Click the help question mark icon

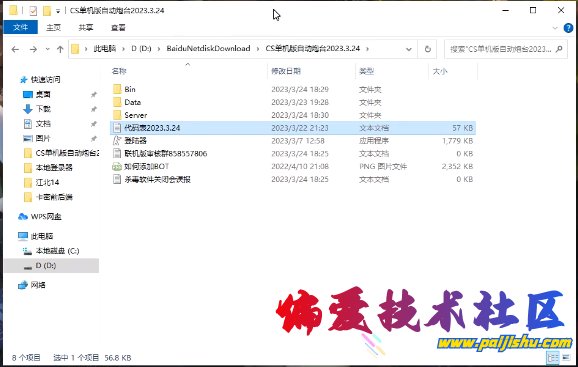(568, 28)
